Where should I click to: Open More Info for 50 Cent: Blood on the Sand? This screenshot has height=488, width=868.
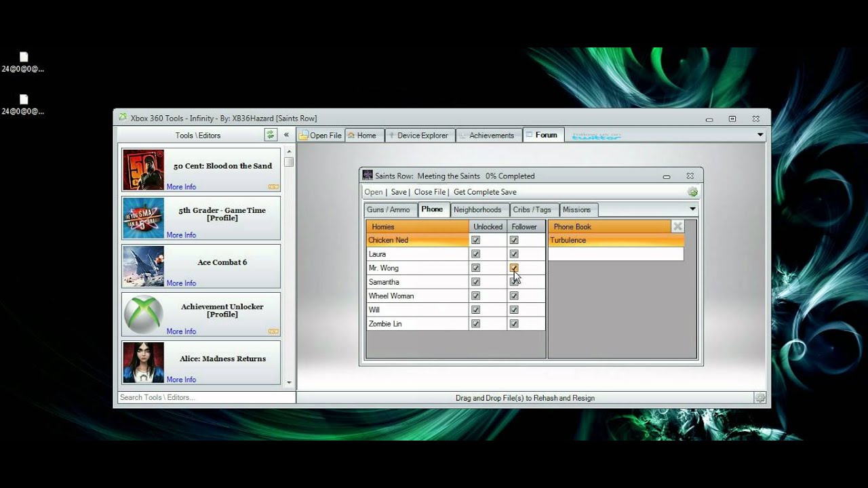(x=181, y=187)
